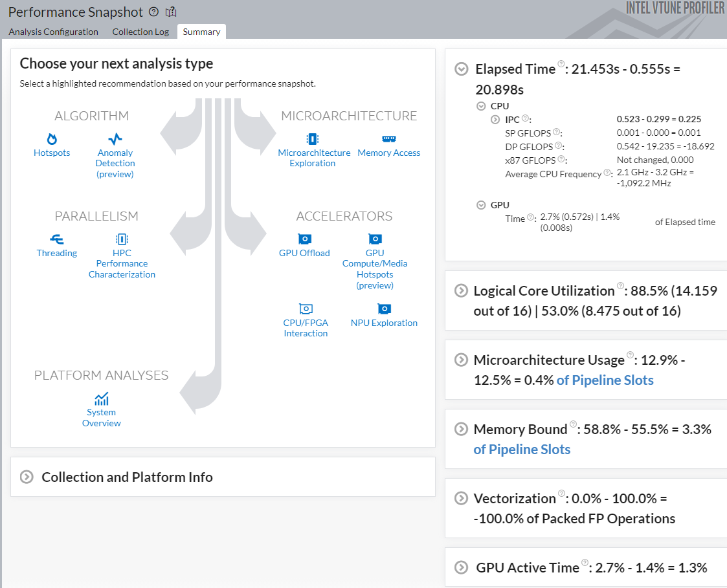Expand the Logical Core Utilization section
This screenshot has width=727, height=588.
click(461, 291)
